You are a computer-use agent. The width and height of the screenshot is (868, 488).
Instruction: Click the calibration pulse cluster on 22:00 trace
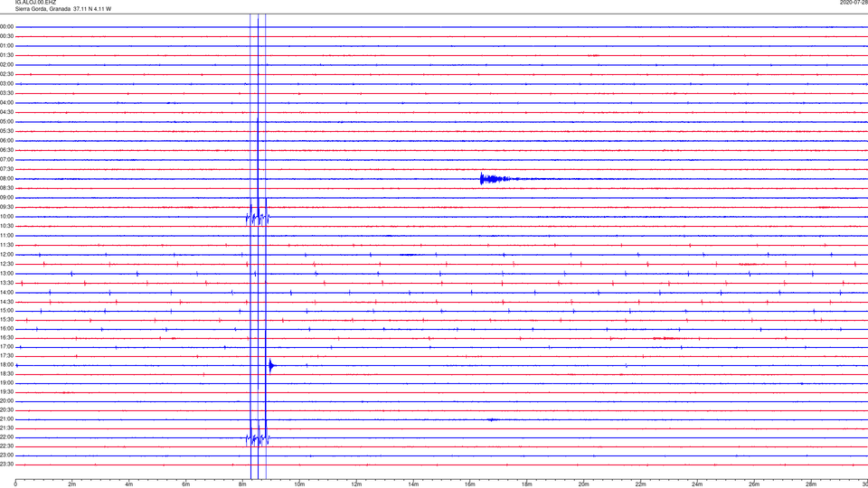[x=258, y=437]
